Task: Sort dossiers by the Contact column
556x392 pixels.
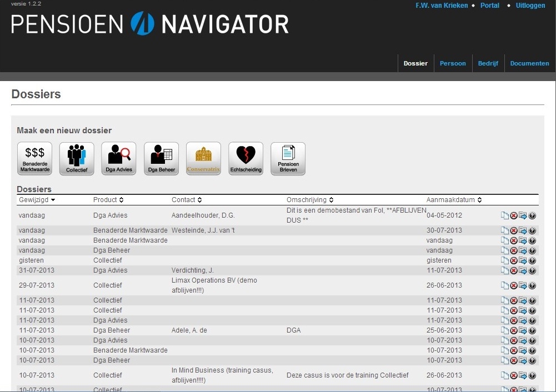Action: pyautogui.click(x=187, y=200)
